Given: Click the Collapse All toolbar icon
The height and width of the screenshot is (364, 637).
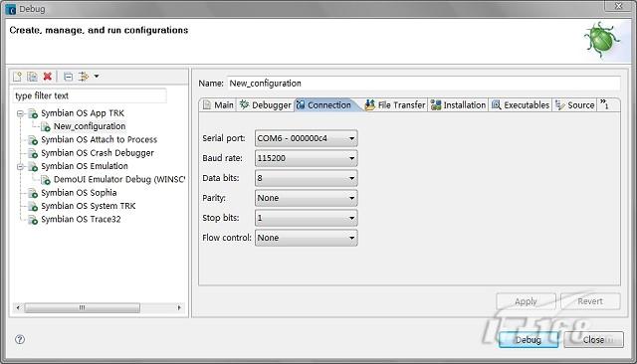Looking at the screenshot, I should click(69, 77).
